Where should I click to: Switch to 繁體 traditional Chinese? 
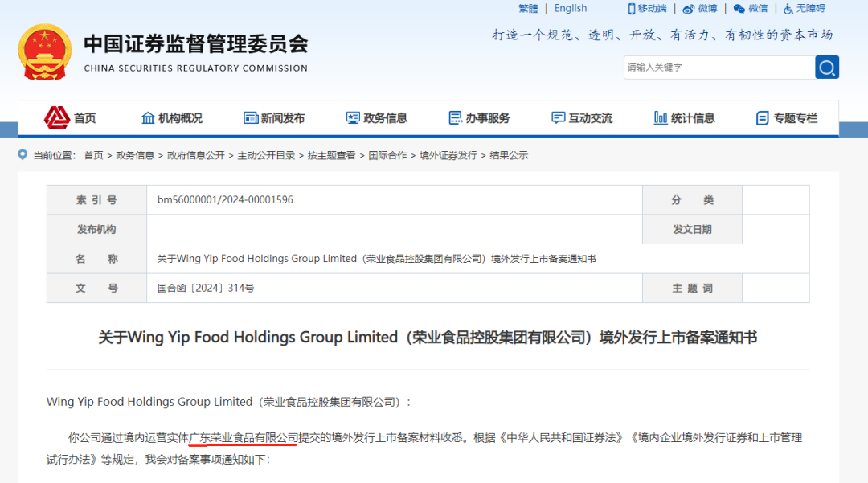click(x=528, y=8)
